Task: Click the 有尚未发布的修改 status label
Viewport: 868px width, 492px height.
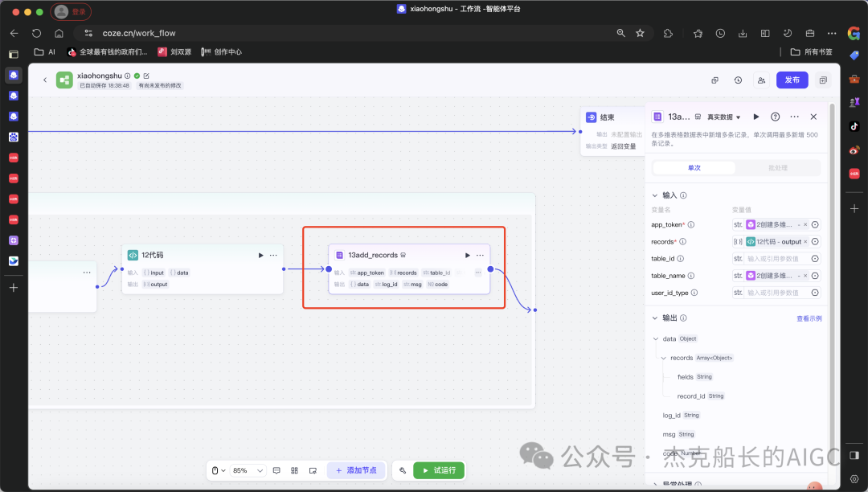Action: pos(159,86)
